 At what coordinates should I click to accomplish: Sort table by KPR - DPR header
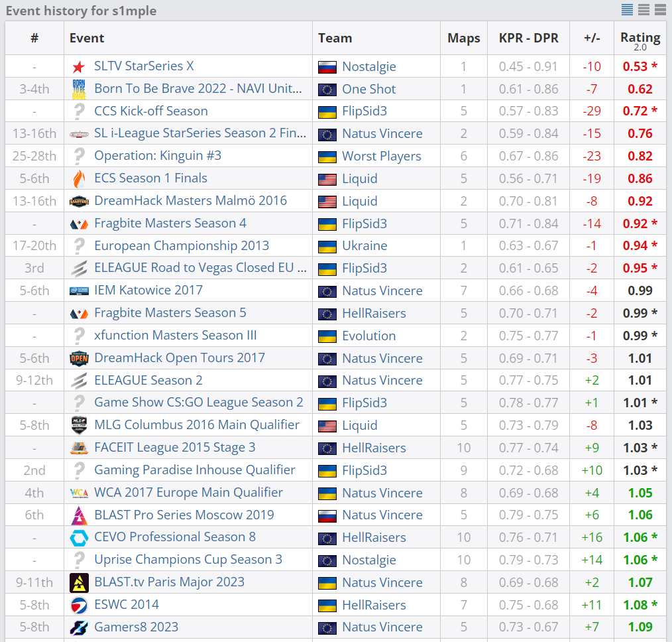click(x=528, y=38)
